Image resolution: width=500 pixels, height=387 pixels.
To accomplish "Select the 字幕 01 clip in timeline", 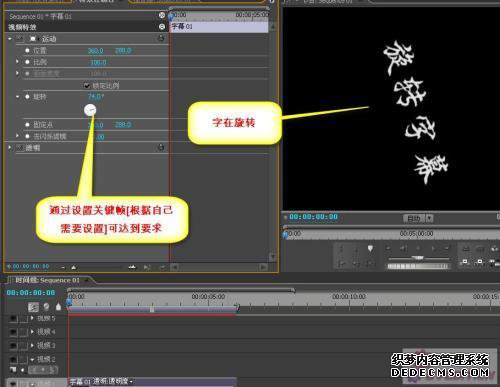I will pos(152,382).
